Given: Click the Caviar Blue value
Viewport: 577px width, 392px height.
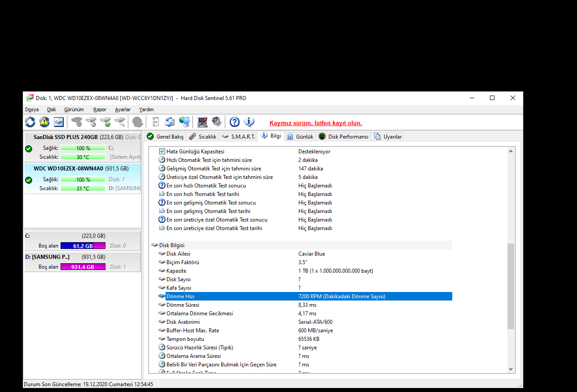Looking at the screenshot, I should 311,254.
